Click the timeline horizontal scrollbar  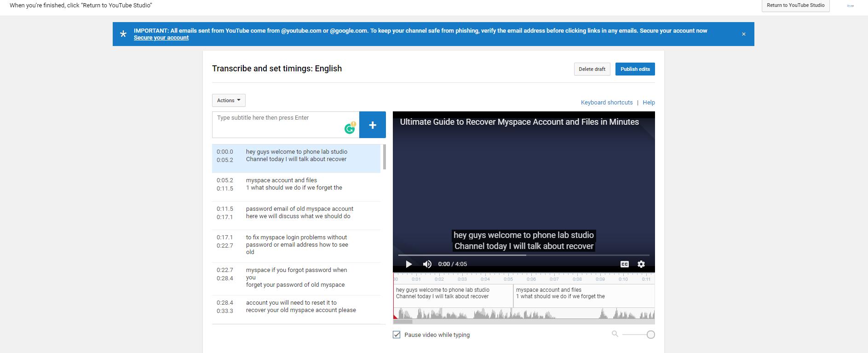click(403, 322)
